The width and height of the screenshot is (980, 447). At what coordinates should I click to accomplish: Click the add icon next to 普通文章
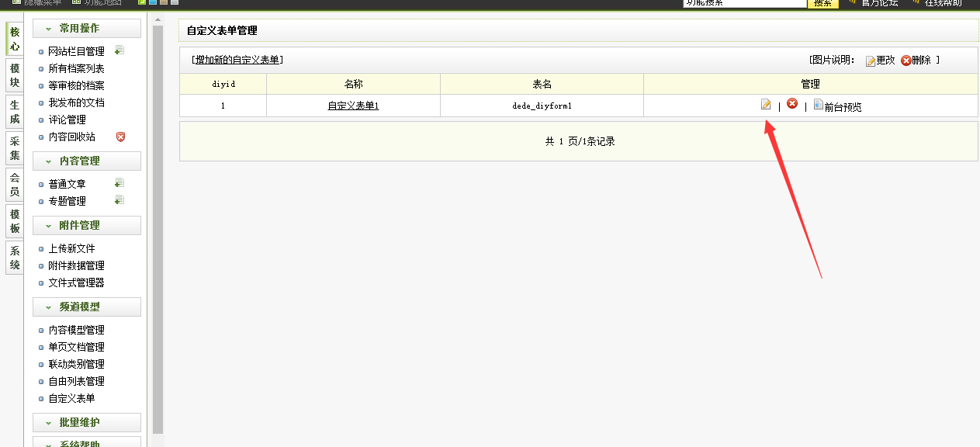(x=119, y=183)
